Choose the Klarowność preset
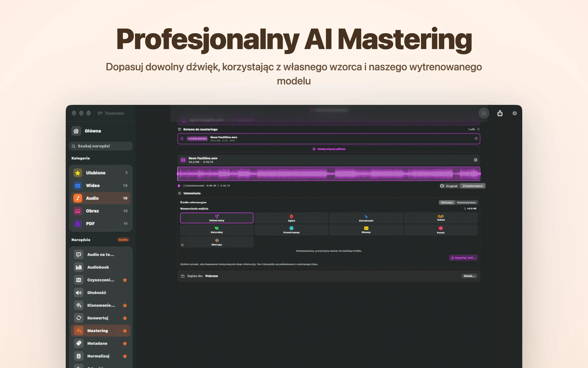Image resolution: width=588 pixels, height=368 pixels. [366, 218]
